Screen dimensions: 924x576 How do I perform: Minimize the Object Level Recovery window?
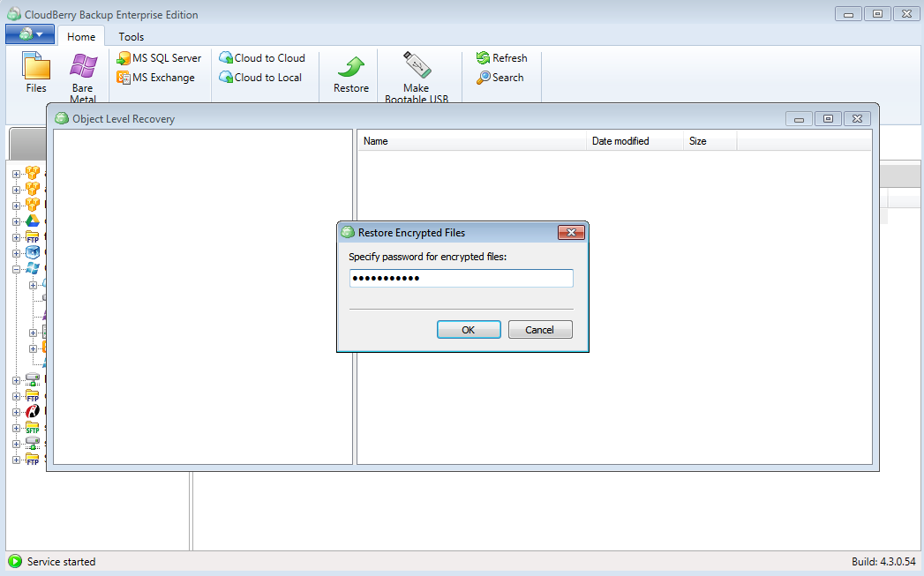point(799,119)
